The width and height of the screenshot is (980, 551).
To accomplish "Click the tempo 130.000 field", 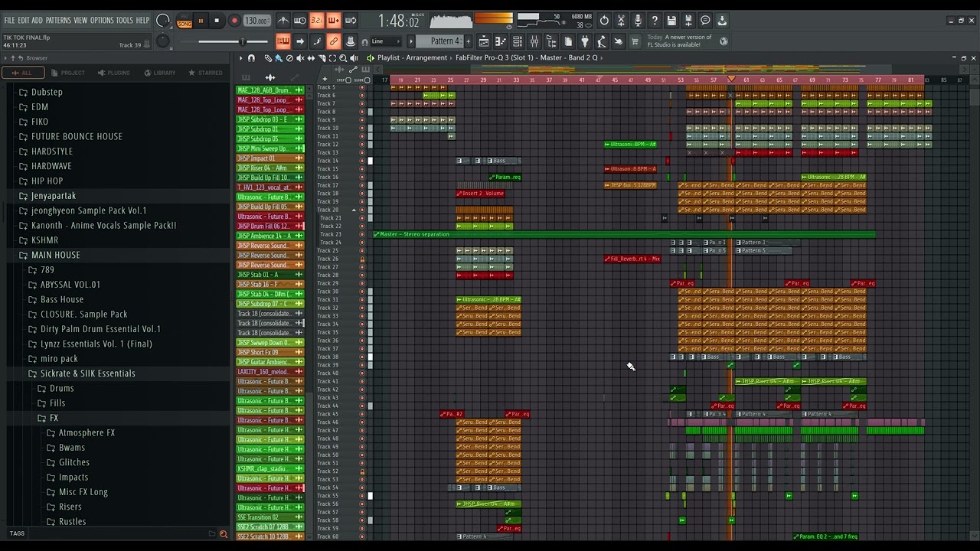I will click(256, 21).
